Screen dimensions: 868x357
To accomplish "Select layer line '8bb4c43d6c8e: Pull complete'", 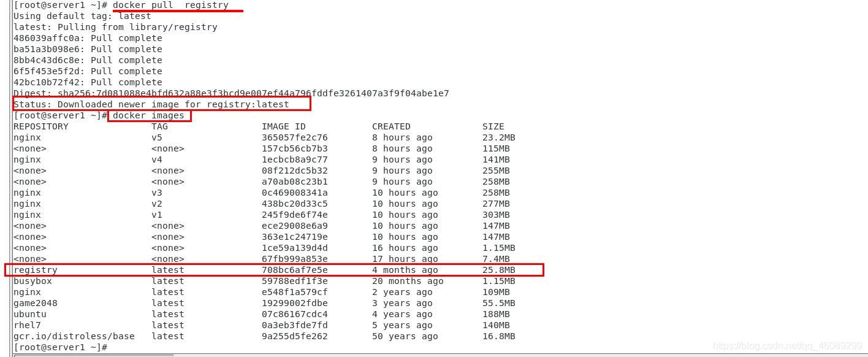I will pyautogui.click(x=88, y=60).
